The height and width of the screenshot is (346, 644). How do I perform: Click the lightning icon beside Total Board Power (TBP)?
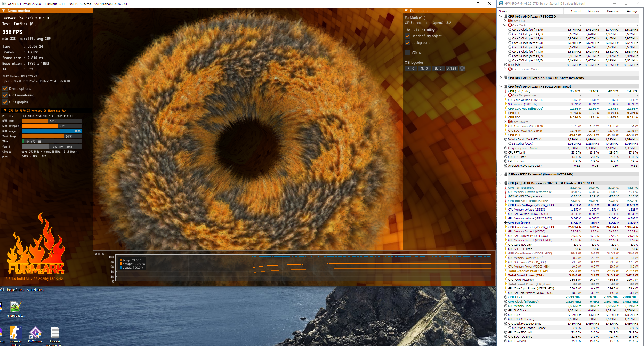point(506,275)
